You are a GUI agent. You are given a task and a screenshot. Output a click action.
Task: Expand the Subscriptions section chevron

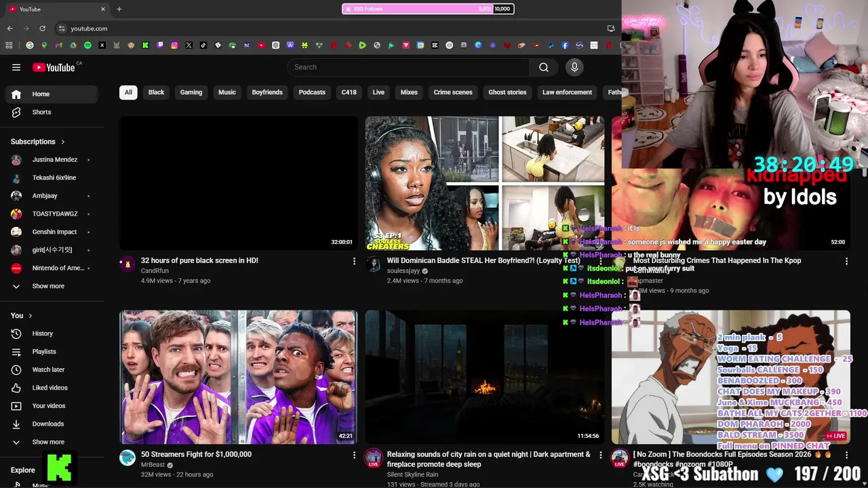tap(63, 142)
